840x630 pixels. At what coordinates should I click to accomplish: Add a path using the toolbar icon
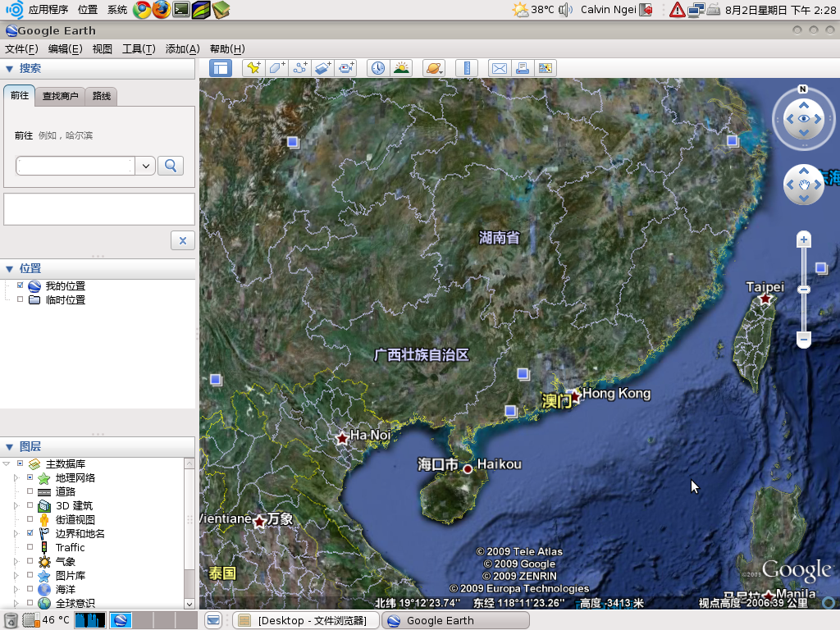(300, 68)
